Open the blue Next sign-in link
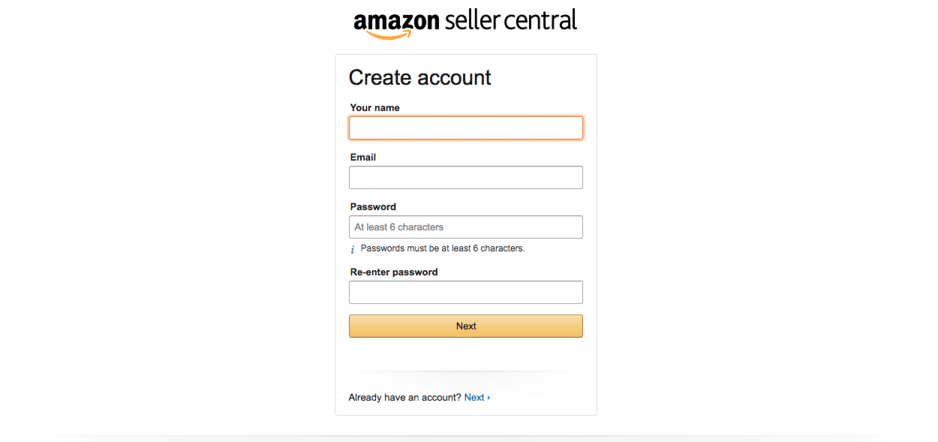Screen dimensions: 938x442 coord(474,397)
